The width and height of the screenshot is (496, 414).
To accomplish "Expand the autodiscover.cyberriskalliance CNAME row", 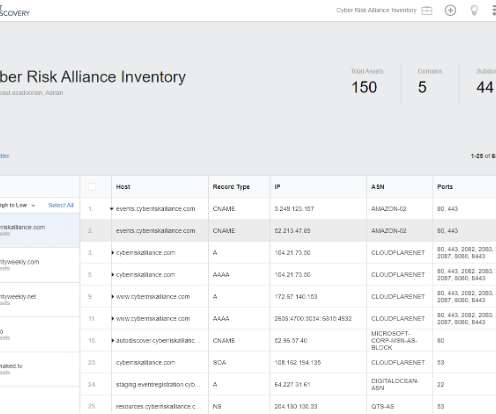I will [x=113, y=341].
